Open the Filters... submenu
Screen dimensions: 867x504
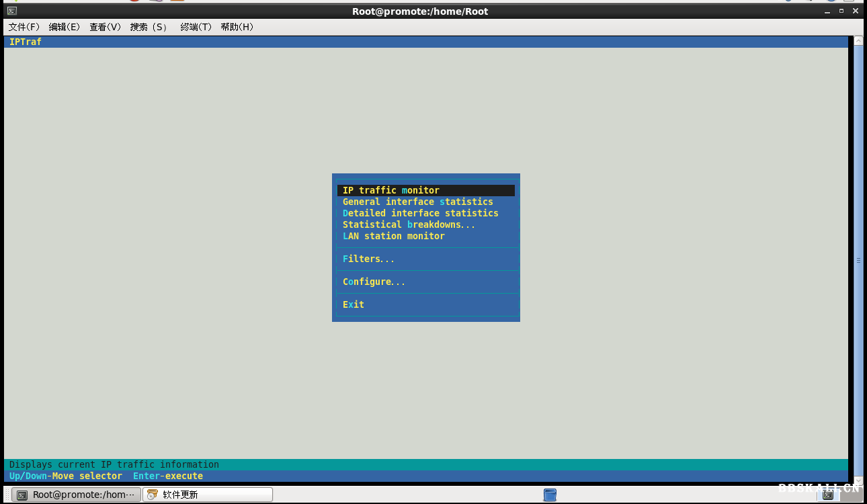368,259
